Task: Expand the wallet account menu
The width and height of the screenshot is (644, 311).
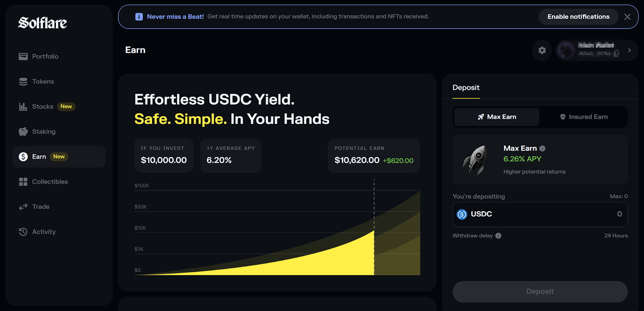Action: (x=596, y=50)
